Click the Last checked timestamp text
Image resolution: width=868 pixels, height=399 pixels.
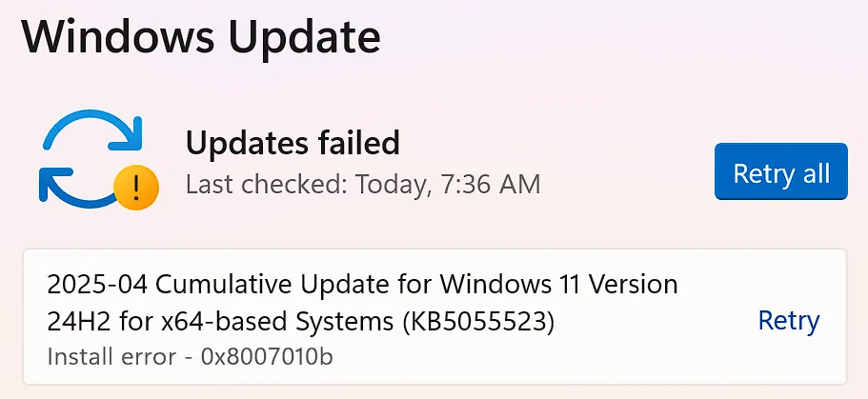[363, 185]
